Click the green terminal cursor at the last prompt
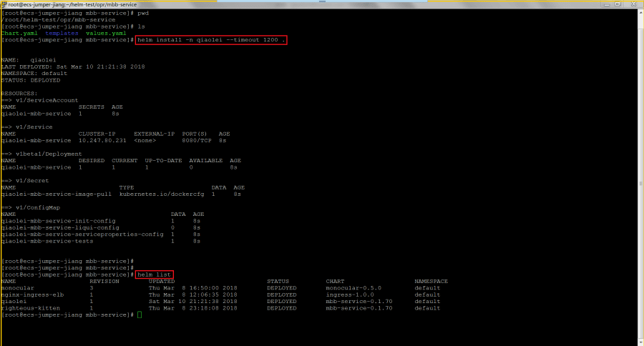The image size is (644, 346). (140, 315)
